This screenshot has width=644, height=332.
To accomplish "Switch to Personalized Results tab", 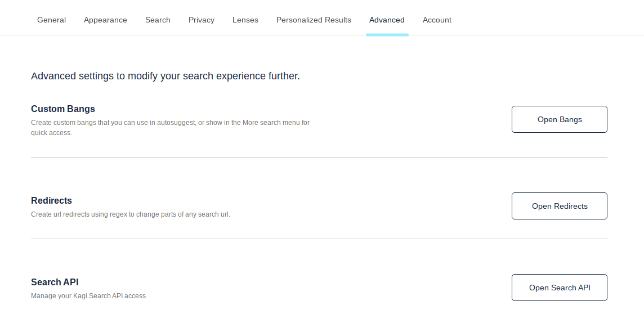I will click(x=314, y=20).
